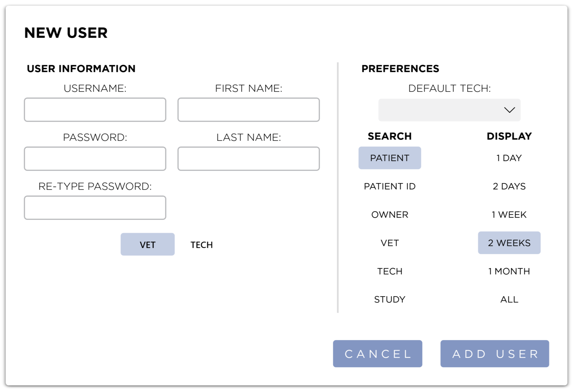Image resolution: width=573 pixels, height=392 pixels.
Task: Set search preference to VET
Action: point(390,243)
